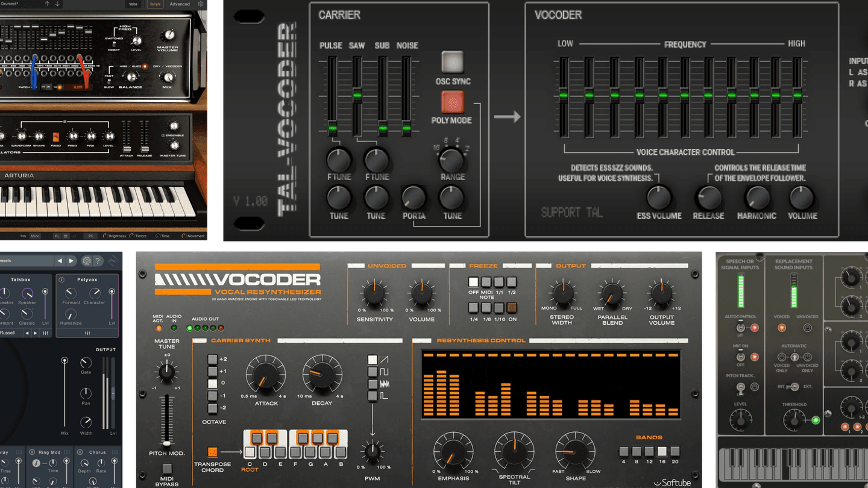Select 16 bands button

662,451
